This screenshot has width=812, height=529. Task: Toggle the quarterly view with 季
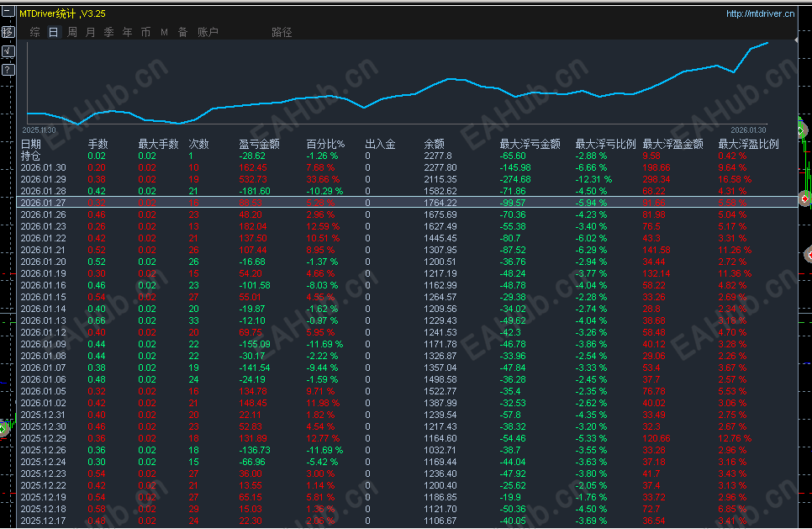point(108,32)
